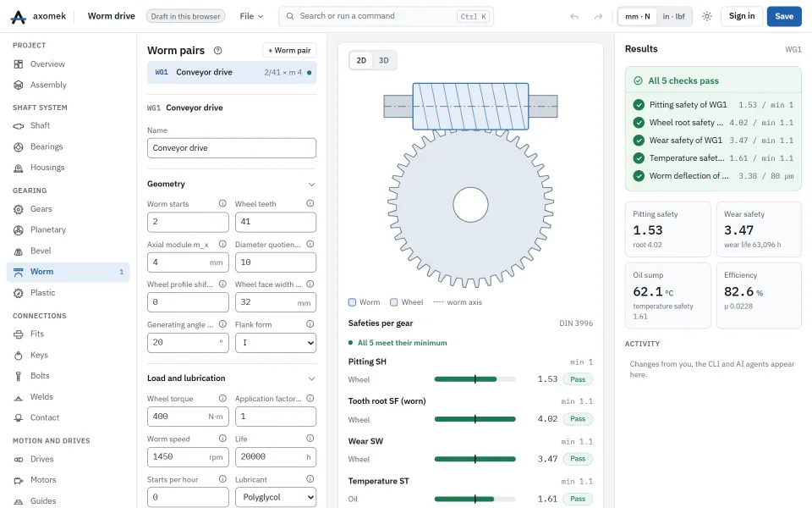812x508 pixels.
Task: Click the Name input field
Action: [x=232, y=148]
